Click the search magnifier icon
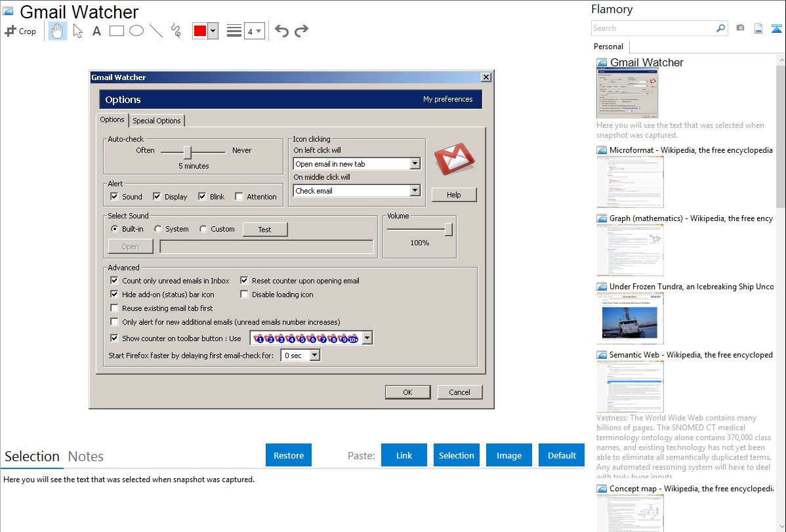 tap(720, 28)
